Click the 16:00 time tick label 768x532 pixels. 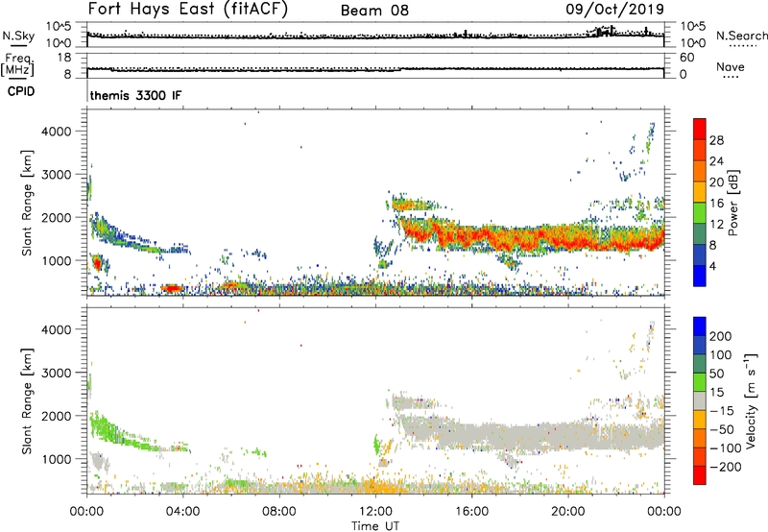click(x=471, y=512)
